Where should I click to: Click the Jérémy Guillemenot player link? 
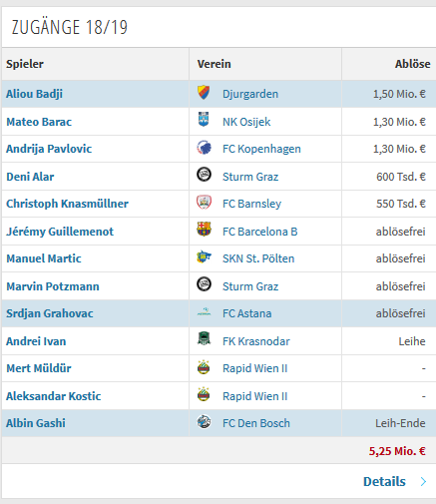pyautogui.click(x=60, y=232)
